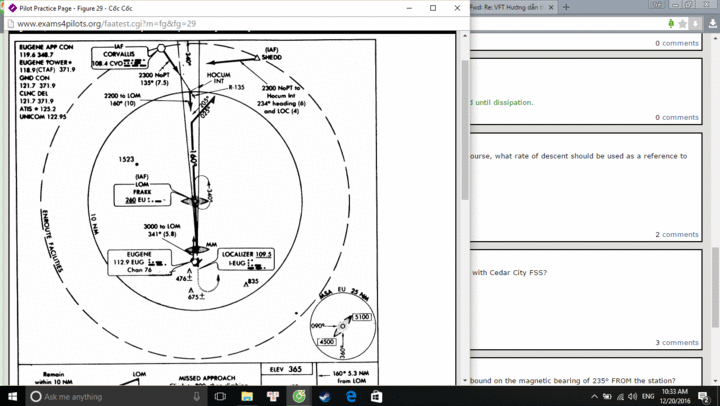Open the first '0 comments' link
This screenshot has width=720, height=406.
[x=676, y=43]
